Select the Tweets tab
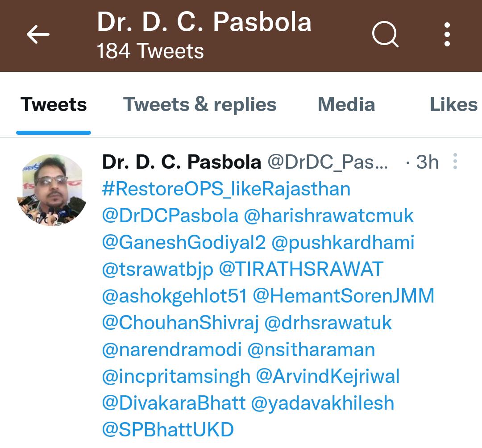This screenshot has width=482, height=448. tap(54, 104)
